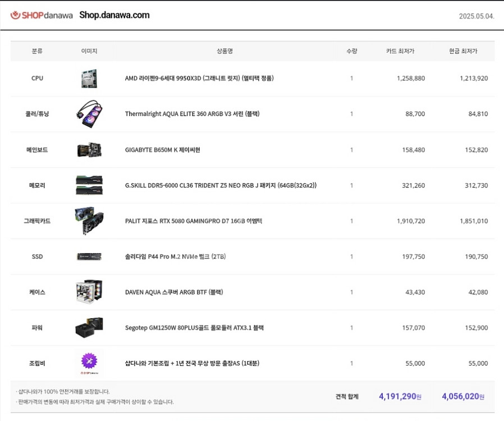Click the cash price 1,213,920
504x421 pixels.
click(x=474, y=79)
